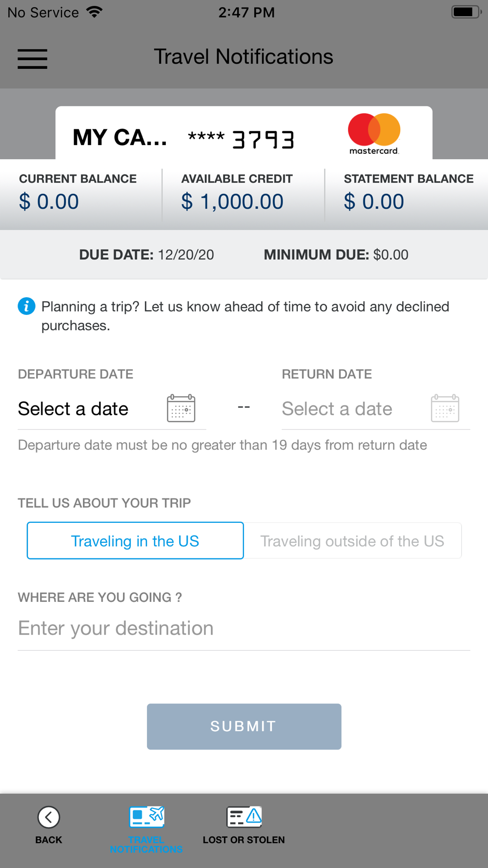
Task: Select Traveling outside of the US
Action: (352, 541)
